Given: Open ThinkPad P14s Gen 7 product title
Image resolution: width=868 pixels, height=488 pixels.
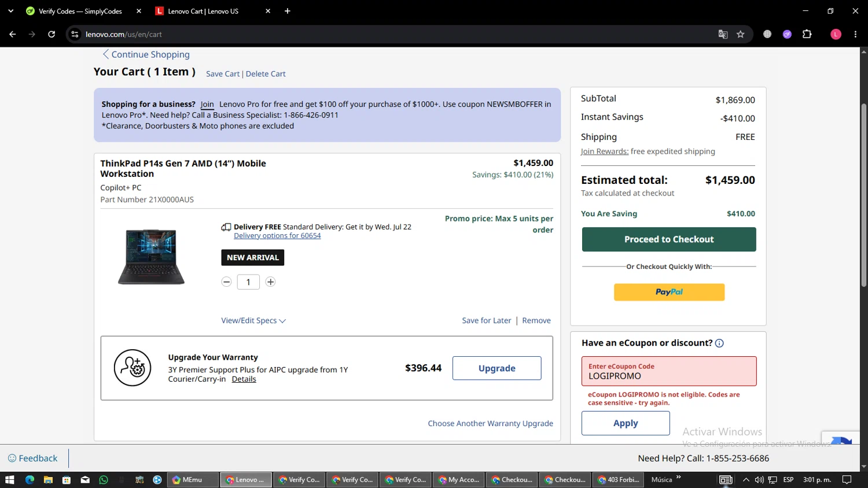Looking at the screenshot, I should click(183, 168).
